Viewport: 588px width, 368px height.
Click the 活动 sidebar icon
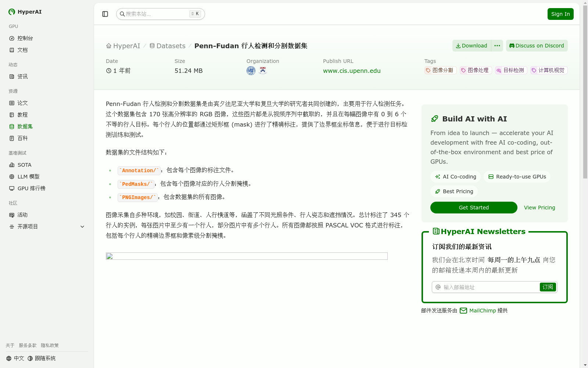click(12, 215)
